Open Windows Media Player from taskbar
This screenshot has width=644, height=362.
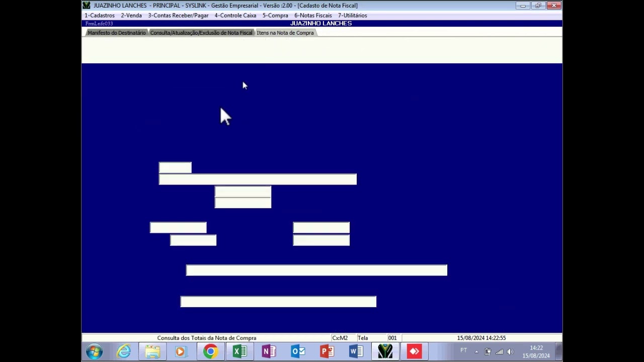(181, 351)
